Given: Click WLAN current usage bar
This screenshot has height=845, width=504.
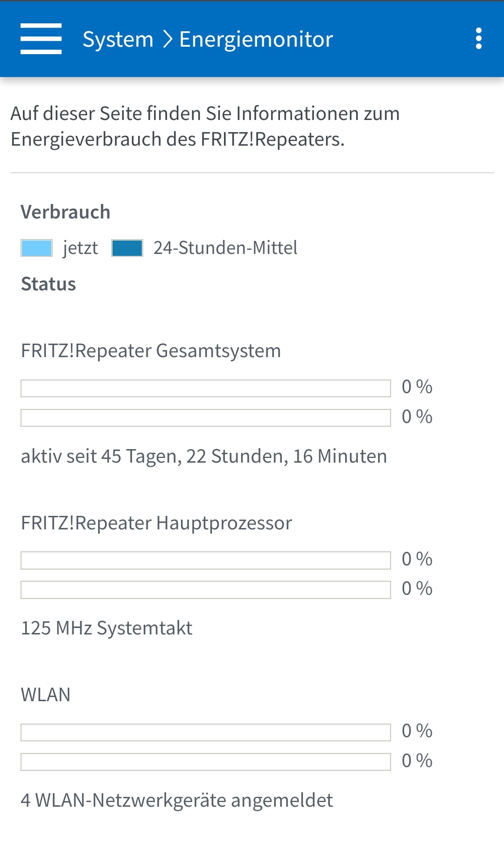Looking at the screenshot, I should pos(205,732).
